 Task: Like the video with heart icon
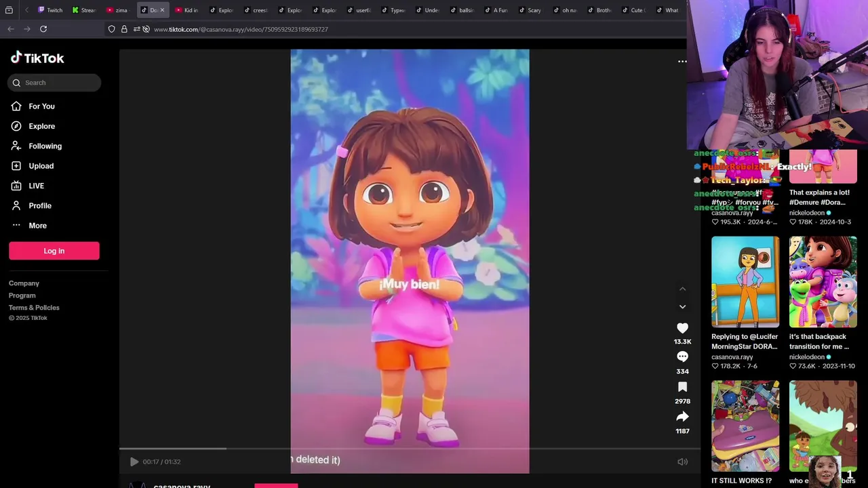pyautogui.click(x=682, y=327)
